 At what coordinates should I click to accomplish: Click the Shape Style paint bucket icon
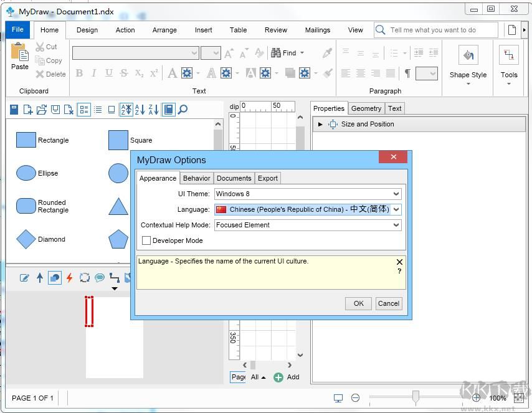[x=468, y=55]
